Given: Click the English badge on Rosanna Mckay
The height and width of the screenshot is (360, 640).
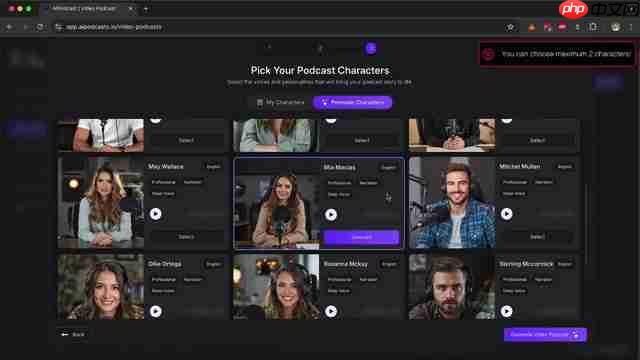Looking at the screenshot, I should click(389, 264).
